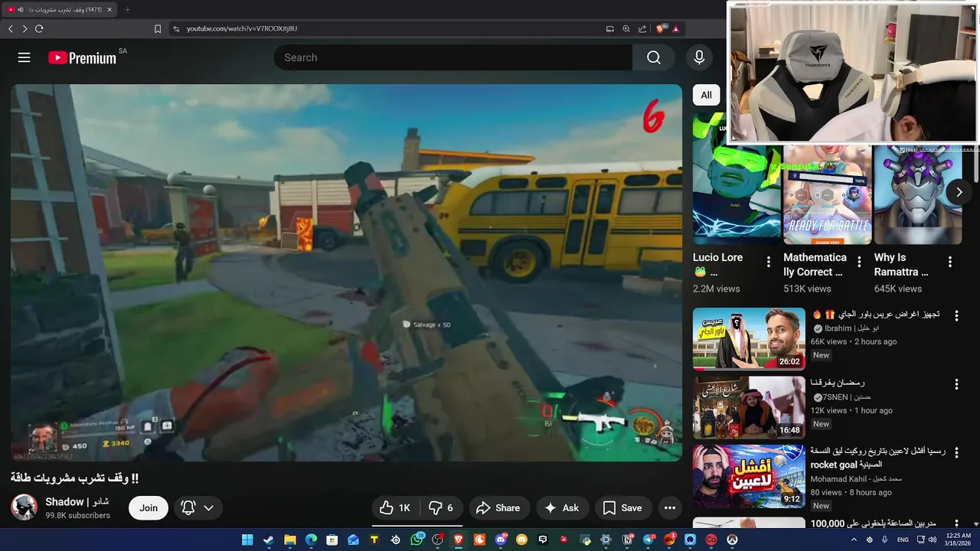View site information icon in address bar

(176, 28)
